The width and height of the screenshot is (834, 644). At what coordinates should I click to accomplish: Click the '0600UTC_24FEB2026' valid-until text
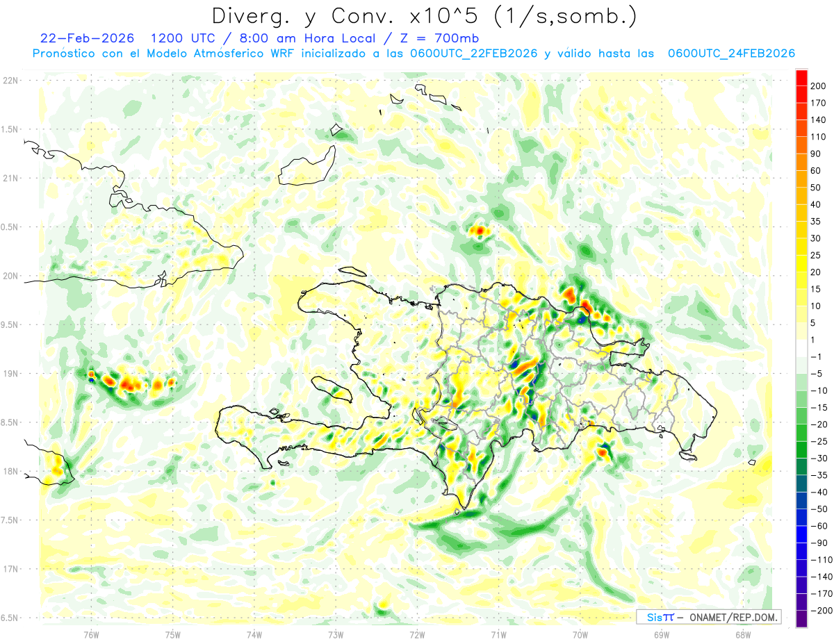pyautogui.click(x=731, y=53)
